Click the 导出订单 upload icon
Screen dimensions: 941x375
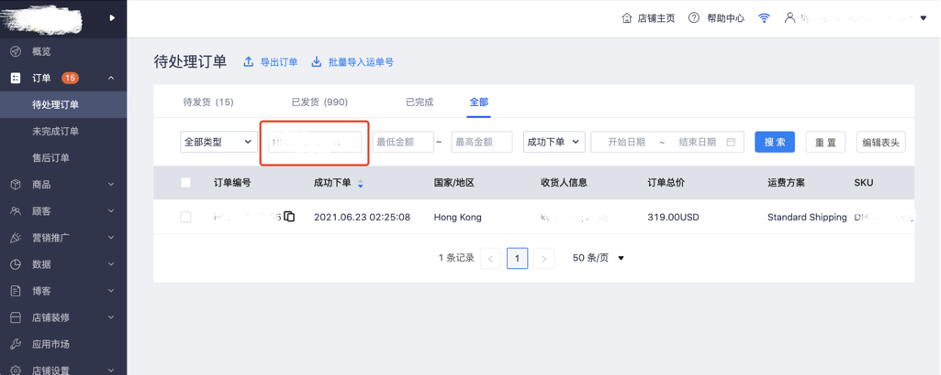pyautogui.click(x=248, y=62)
